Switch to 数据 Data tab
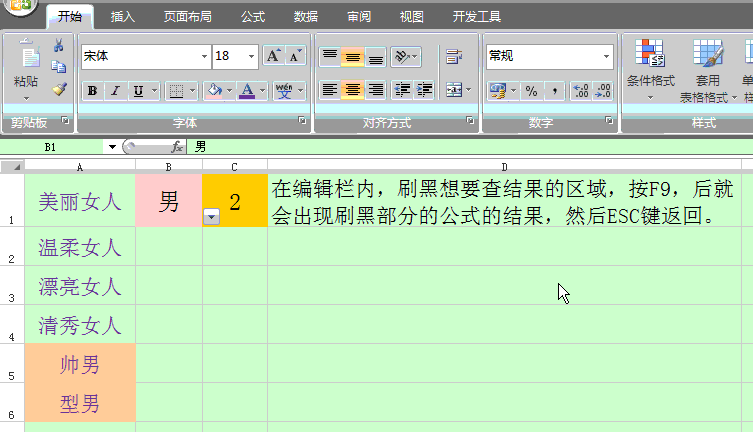The image size is (753, 432). pyautogui.click(x=306, y=17)
